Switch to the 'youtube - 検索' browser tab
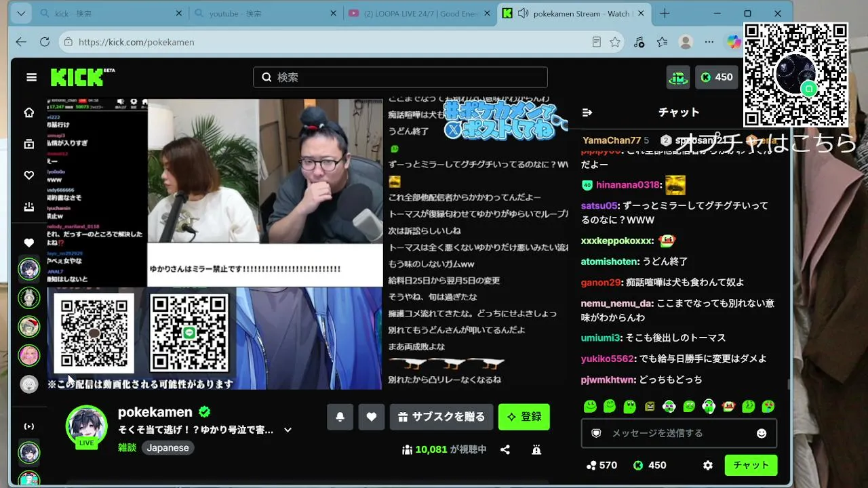This screenshot has height=488, width=868. 266,14
